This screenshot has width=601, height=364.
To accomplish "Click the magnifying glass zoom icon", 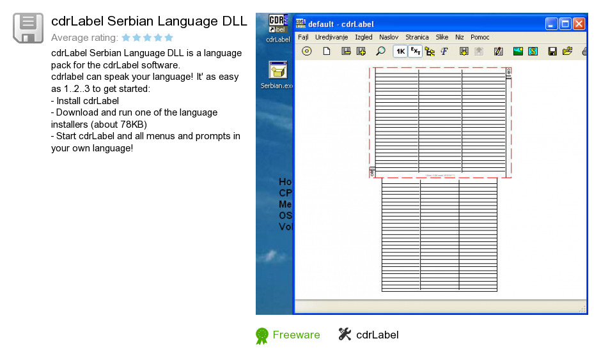I will click(380, 51).
